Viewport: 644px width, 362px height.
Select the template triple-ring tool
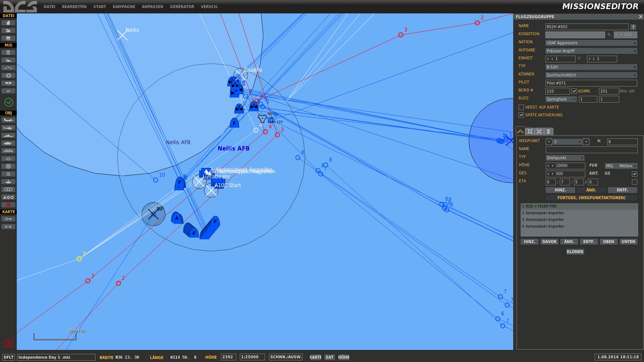click(x=8, y=189)
